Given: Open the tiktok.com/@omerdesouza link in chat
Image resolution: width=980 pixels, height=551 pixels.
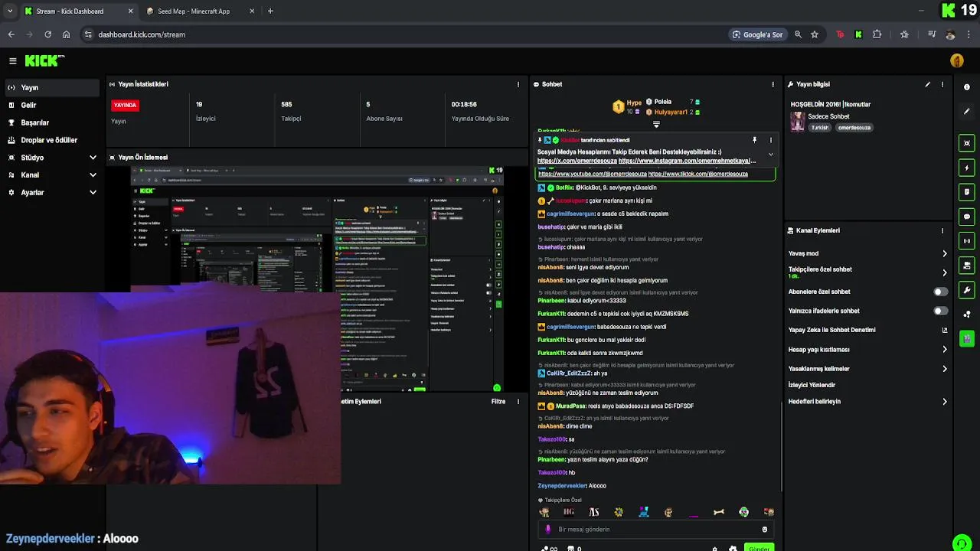Looking at the screenshot, I should (697, 174).
